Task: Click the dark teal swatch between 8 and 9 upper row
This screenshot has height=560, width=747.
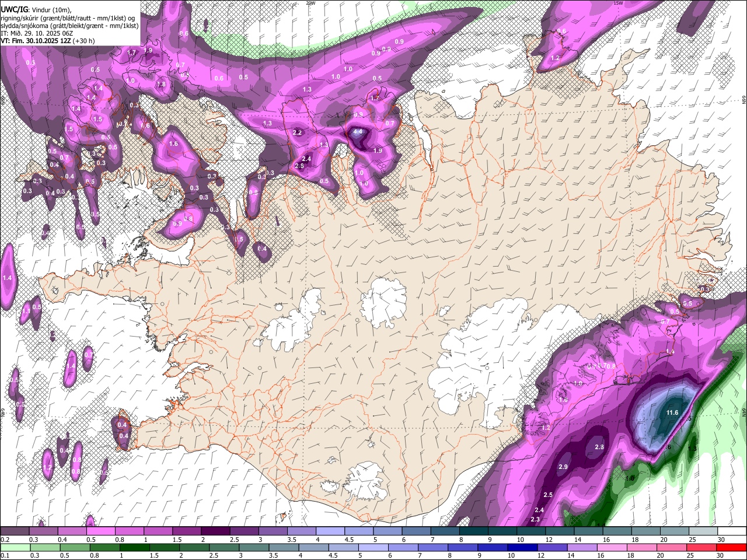Action: [473, 531]
